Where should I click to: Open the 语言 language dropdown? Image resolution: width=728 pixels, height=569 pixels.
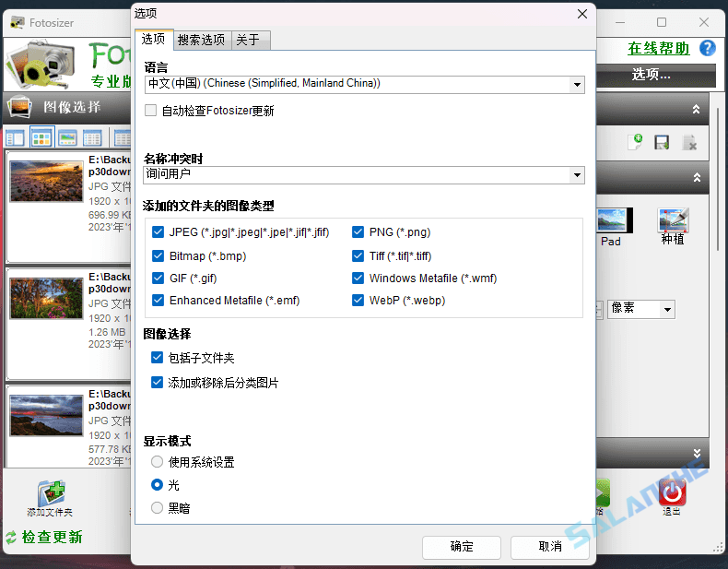point(364,84)
